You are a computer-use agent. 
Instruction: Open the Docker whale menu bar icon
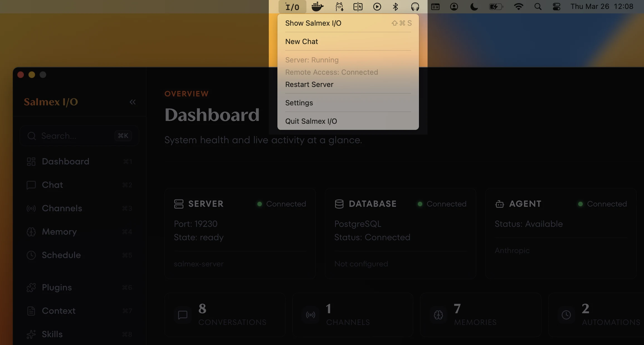pos(317,6)
